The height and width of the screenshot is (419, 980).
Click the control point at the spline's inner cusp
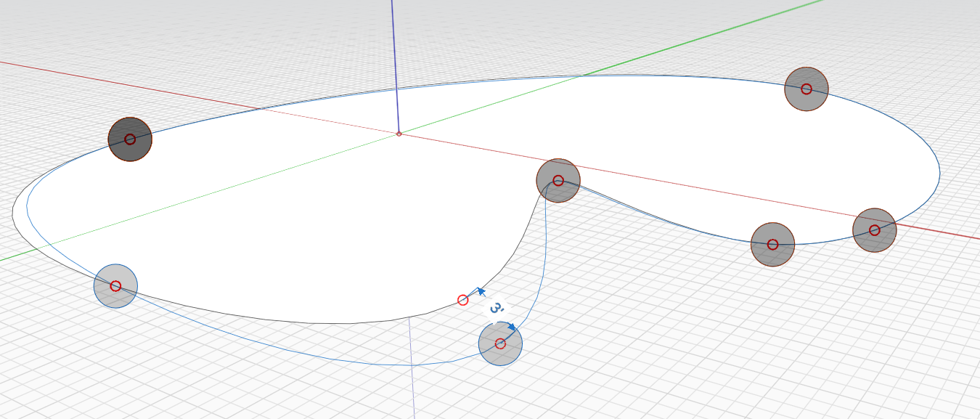point(558,180)
